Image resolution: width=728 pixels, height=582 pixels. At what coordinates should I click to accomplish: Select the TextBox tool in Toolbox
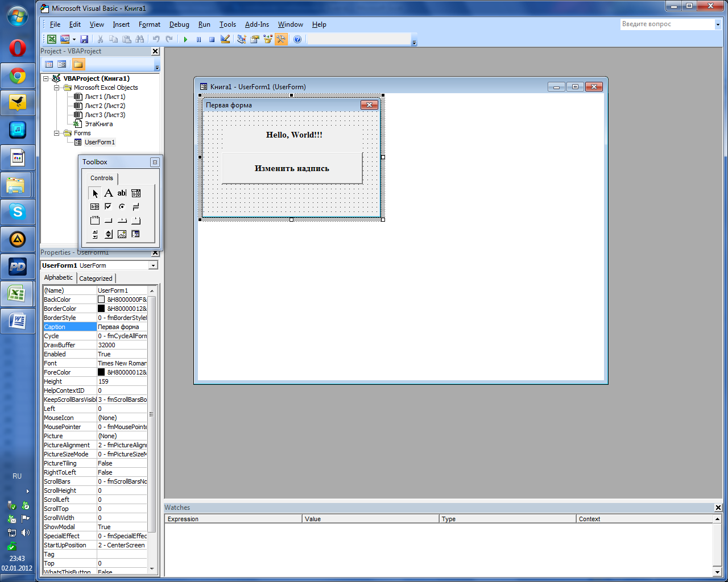click(122, 193)
